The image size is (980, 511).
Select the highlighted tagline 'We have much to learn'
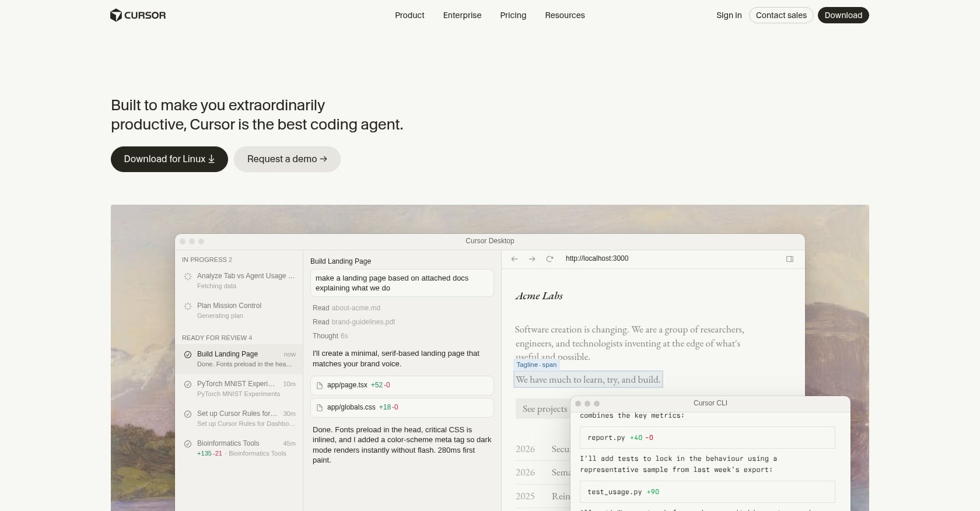(x=588, y=380)
